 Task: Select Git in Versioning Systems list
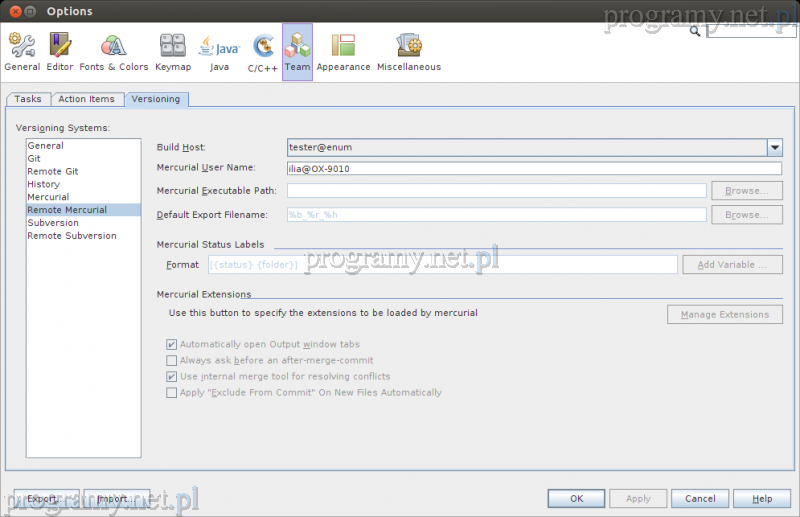[34, 158]
